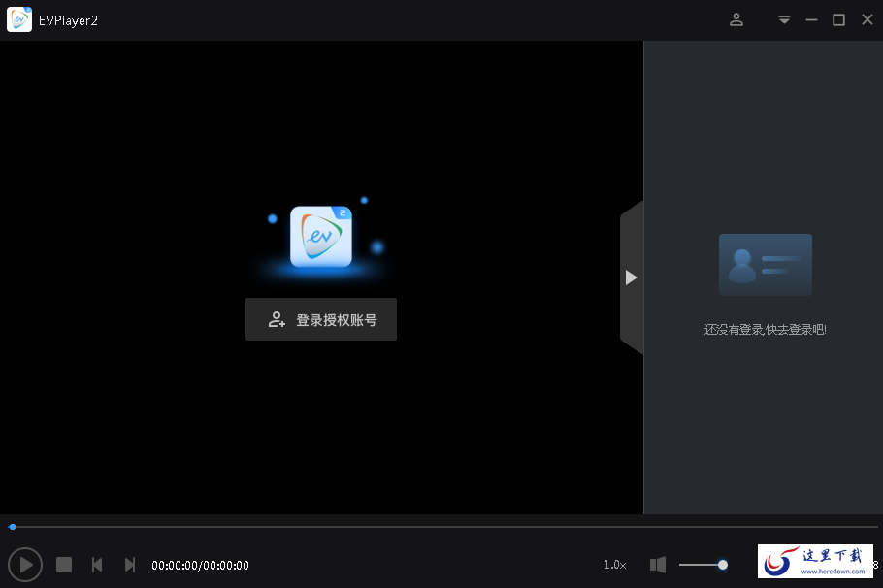
Task: Maximize the EVPlayer2 window
Action: point(838,20)
